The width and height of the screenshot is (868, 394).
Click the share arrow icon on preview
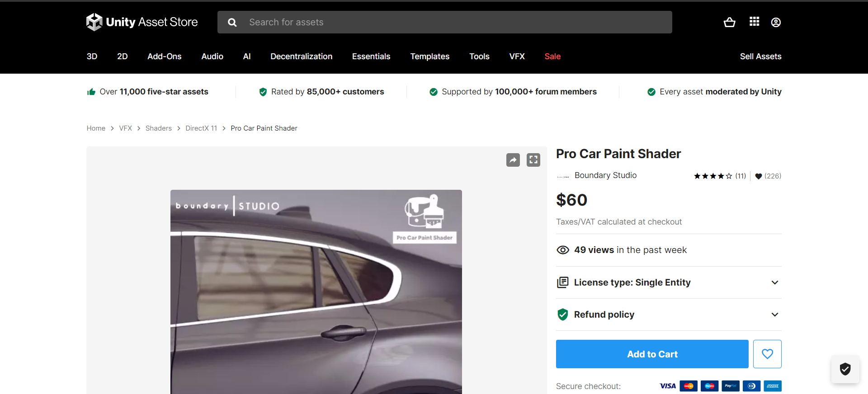click(x=513, y=160)
